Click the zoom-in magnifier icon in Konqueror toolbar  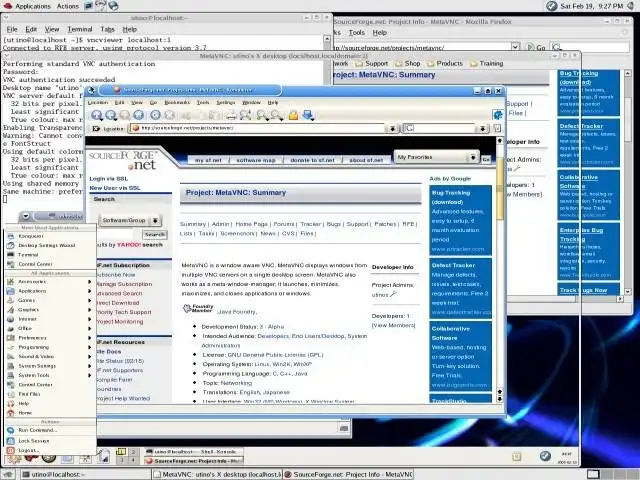click(262, 116)
